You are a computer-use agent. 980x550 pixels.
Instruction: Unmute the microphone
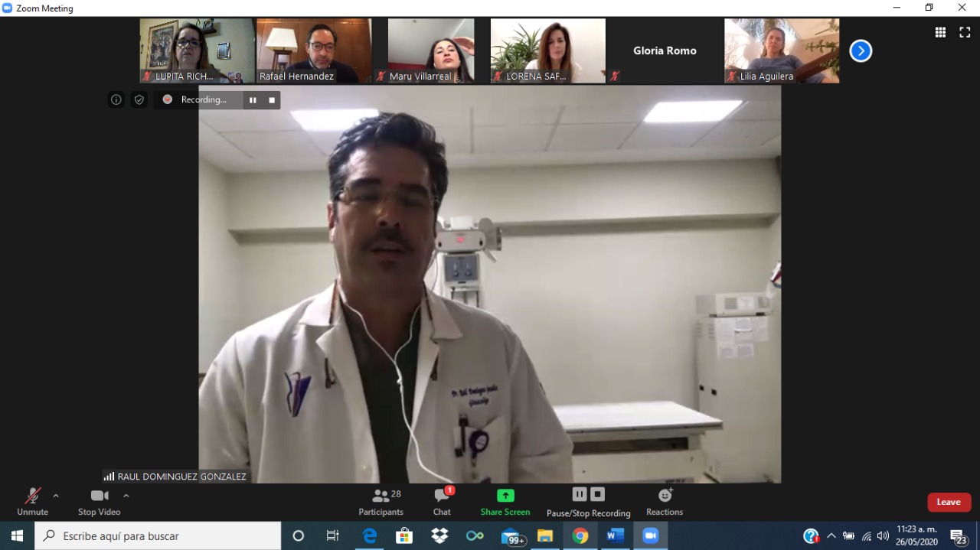pyautogui.click(x=32, y=502)
